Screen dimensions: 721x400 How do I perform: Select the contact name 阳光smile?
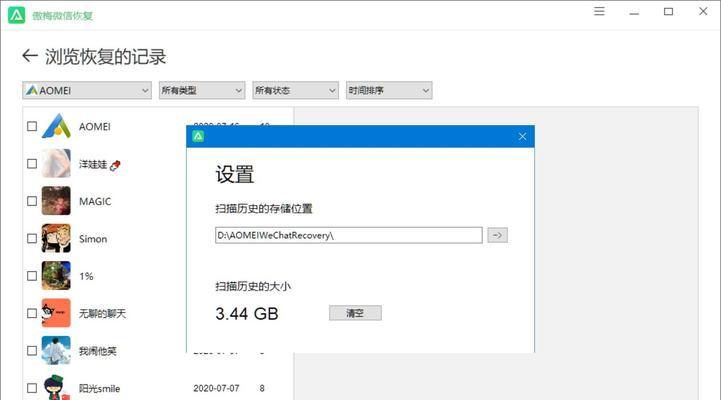coord(99,389)
